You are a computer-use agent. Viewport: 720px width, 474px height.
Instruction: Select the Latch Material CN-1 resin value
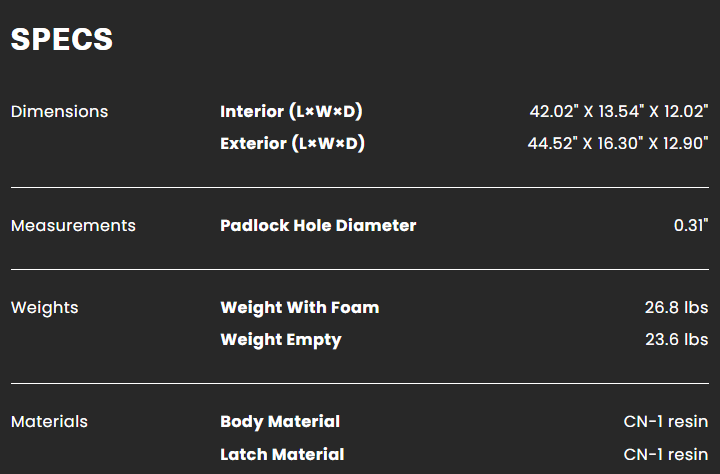coord(666,454)
